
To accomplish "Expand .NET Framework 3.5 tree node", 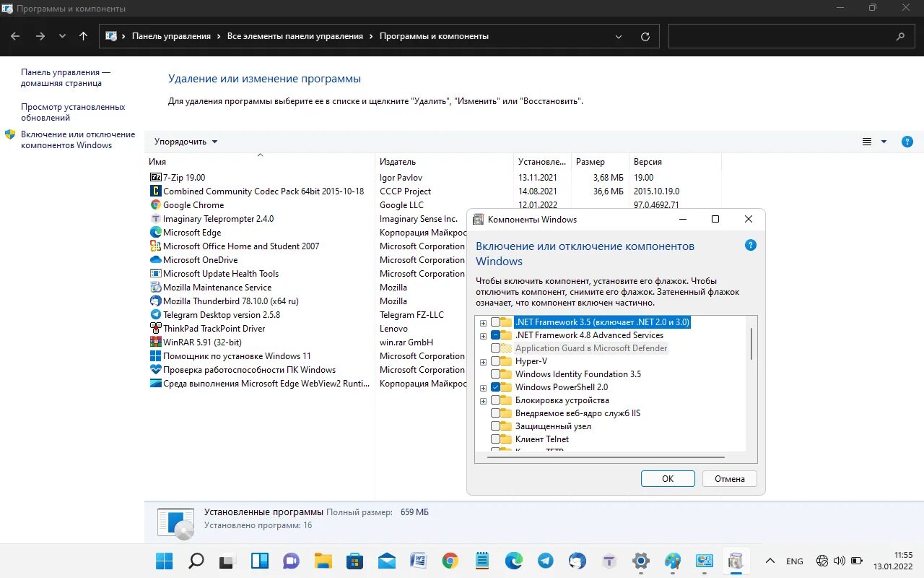I will pos(483,322).
